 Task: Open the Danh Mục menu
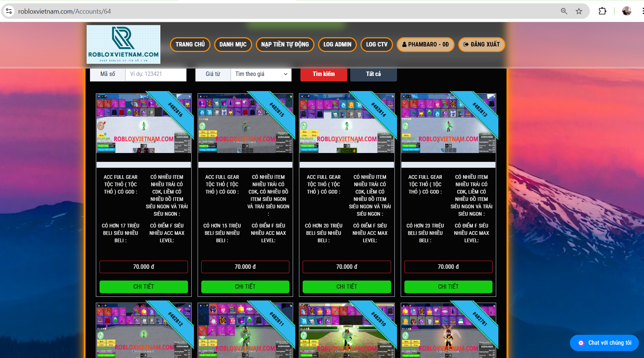tap(233, 45)
